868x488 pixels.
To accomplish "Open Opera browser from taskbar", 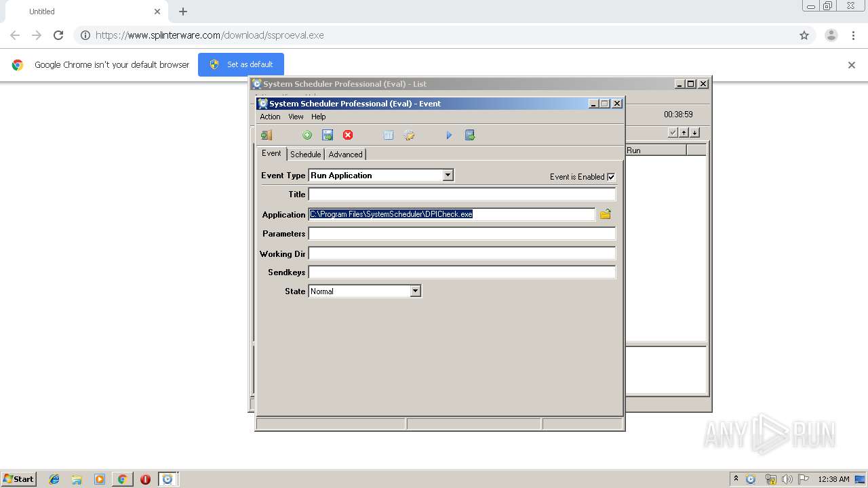I will pyautogui.click(x=145, y=479).
